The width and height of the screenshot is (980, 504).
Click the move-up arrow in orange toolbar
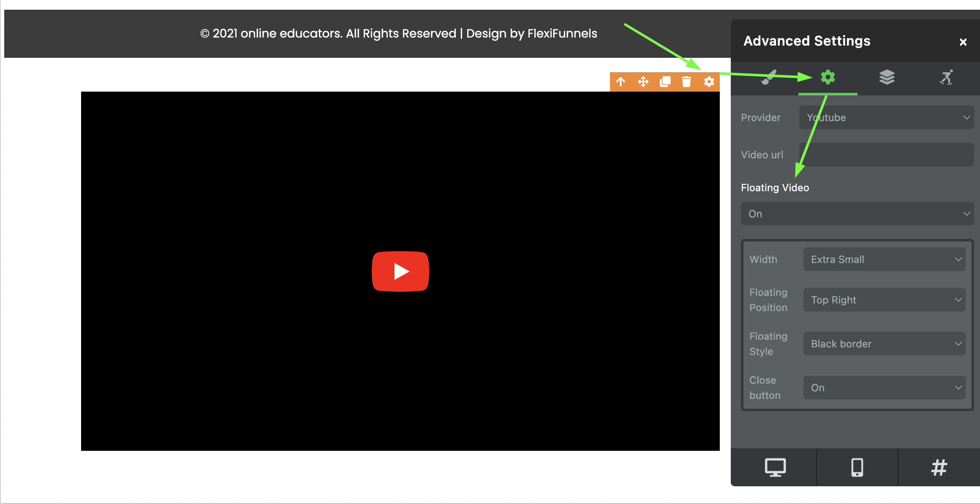(621, 81)
